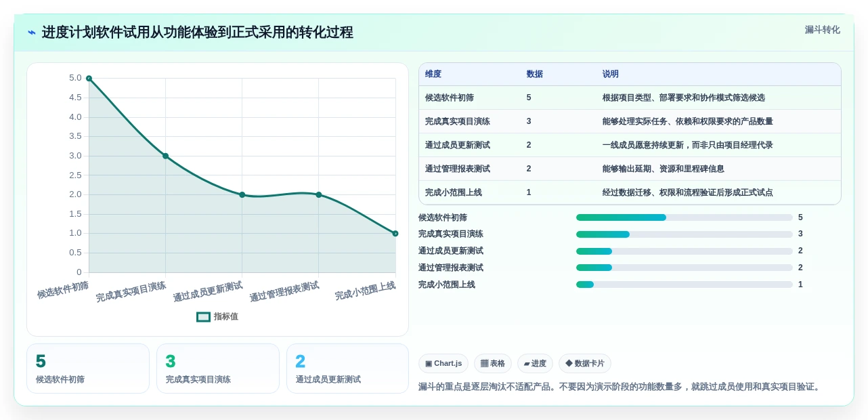Click the 完成小范围上线 x-axis label on chart

click(x=365, y=291)
